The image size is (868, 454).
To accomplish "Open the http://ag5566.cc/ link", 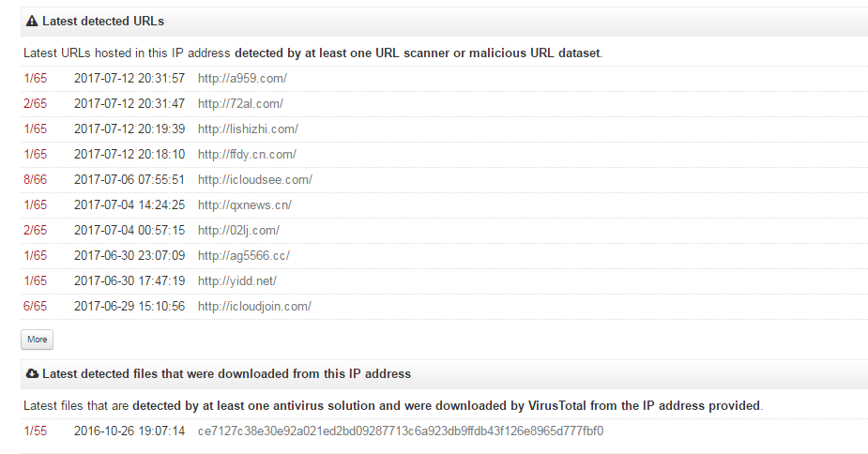I will tap(244, 256).
